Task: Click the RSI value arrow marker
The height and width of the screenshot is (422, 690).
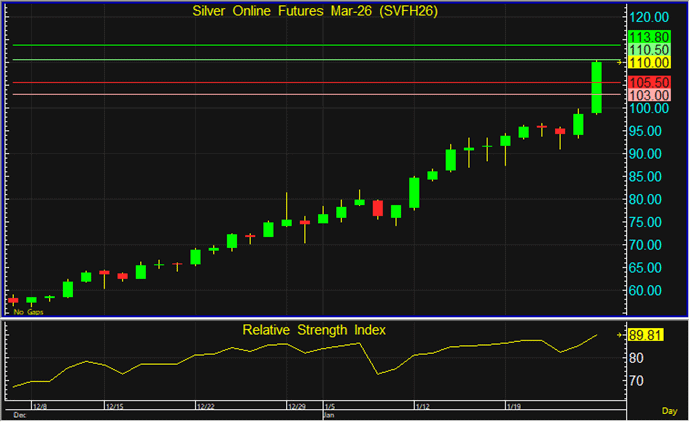Action: [x=620, y=336]
